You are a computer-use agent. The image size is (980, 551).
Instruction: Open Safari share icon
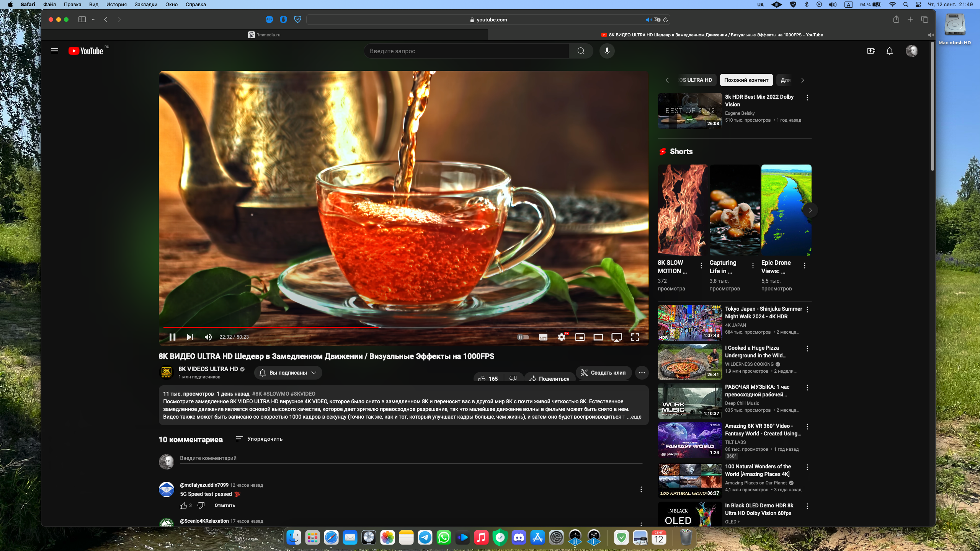[896, 20]
